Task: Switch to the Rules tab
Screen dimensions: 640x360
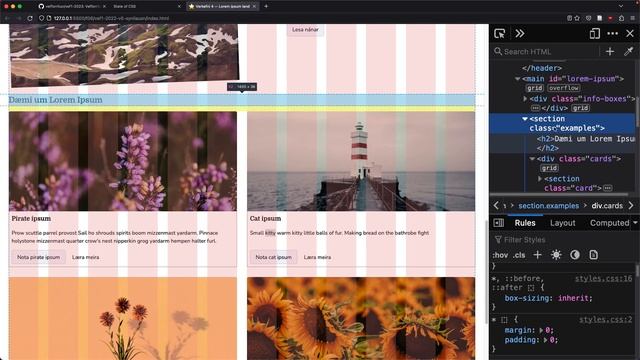Action: coord(525,223)
